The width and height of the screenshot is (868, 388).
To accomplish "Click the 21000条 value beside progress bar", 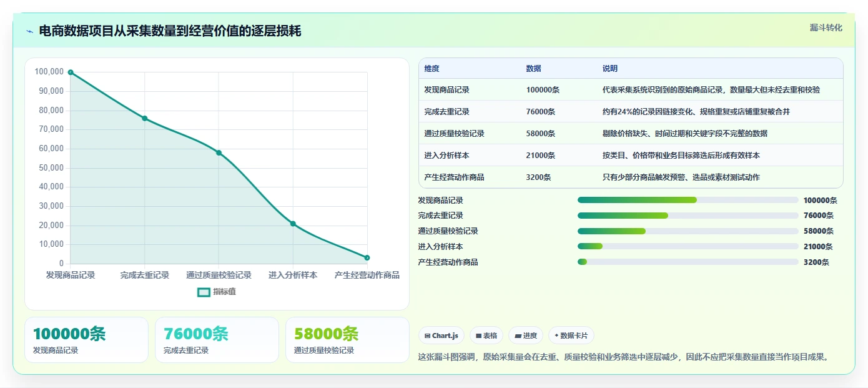I will coord(818,247).
